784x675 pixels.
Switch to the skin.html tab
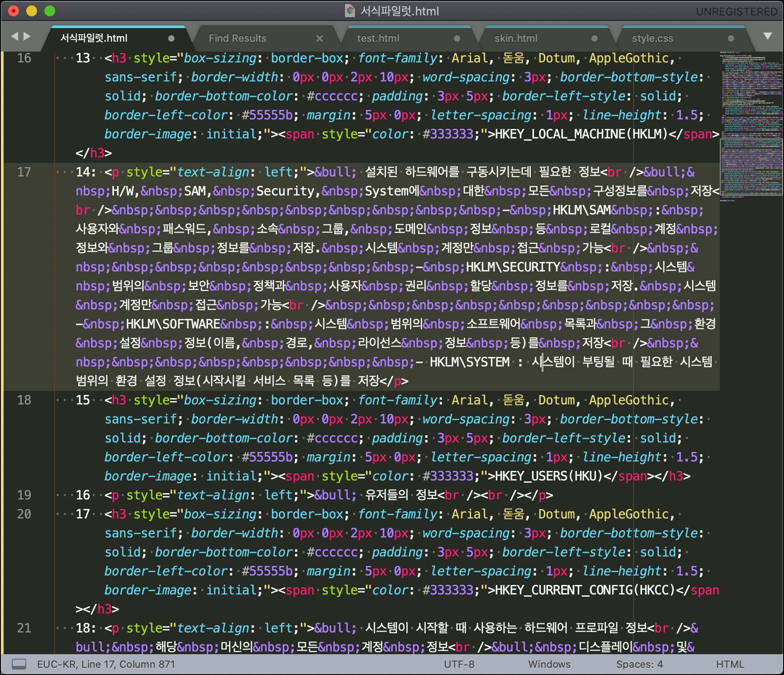pyautogui.click(x=516, y=38)
